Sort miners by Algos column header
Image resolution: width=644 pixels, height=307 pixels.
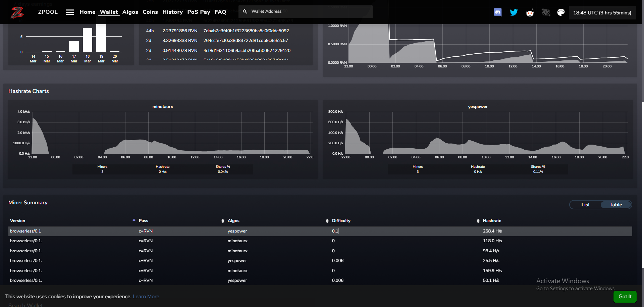click(233, 221)
